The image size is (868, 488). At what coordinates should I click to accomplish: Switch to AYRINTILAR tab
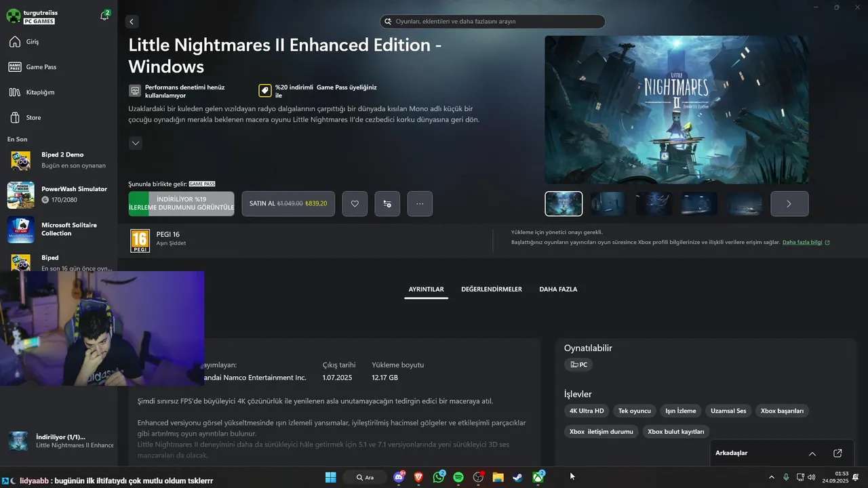point(426,289)
